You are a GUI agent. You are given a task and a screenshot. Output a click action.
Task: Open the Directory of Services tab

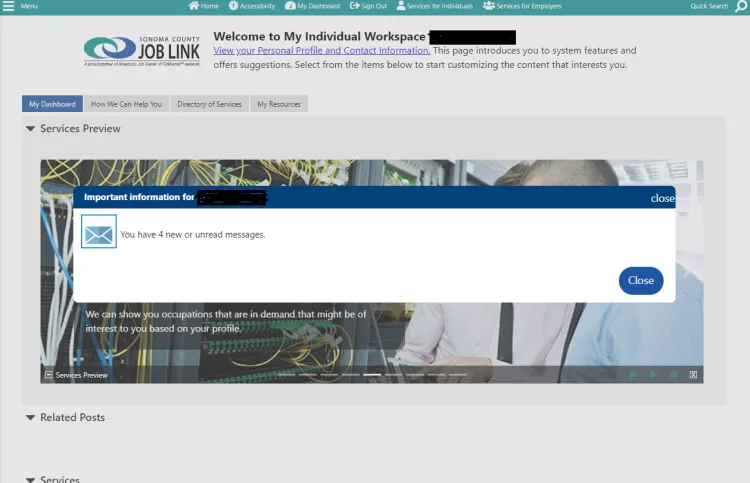(209, 104)
